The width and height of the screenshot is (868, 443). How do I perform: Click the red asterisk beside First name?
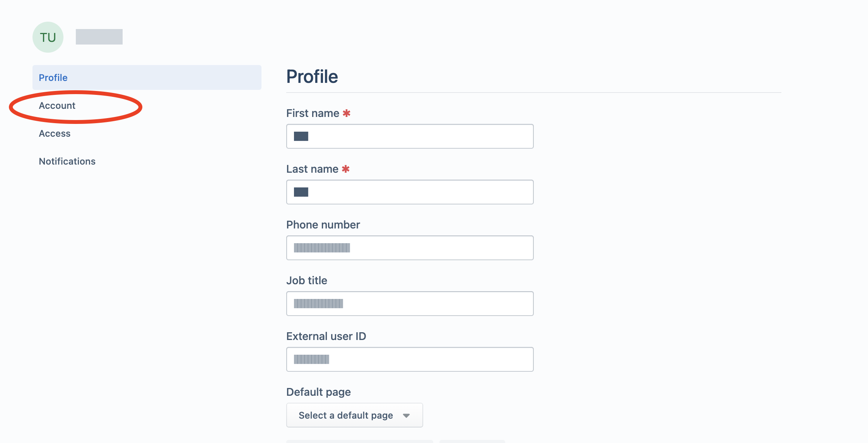[x=347, y=113]
